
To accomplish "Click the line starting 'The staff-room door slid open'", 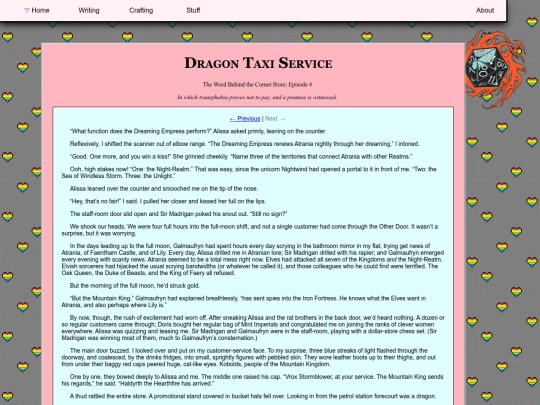I will tap(178, 214).
